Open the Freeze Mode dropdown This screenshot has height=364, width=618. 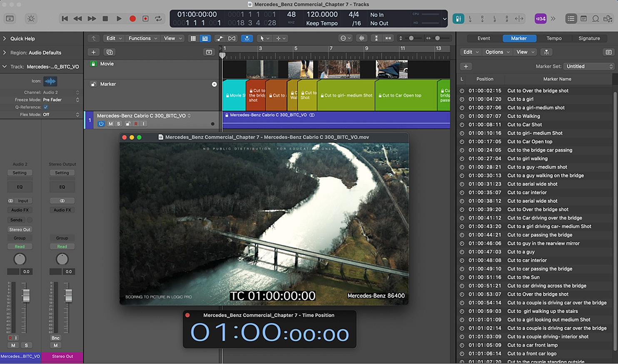coord(61,100)
